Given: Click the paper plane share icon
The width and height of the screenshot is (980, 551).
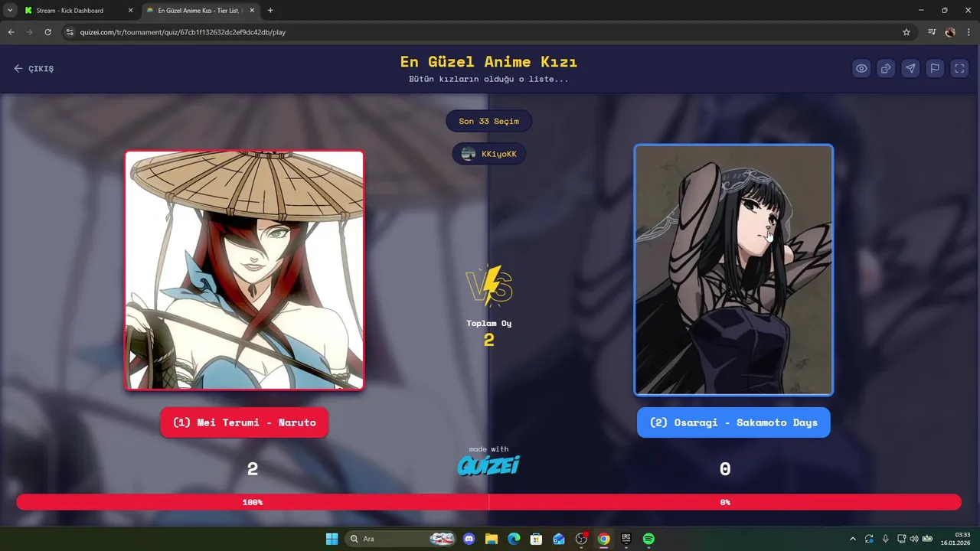Looking at the screenshot, I should tap(910, 68).
